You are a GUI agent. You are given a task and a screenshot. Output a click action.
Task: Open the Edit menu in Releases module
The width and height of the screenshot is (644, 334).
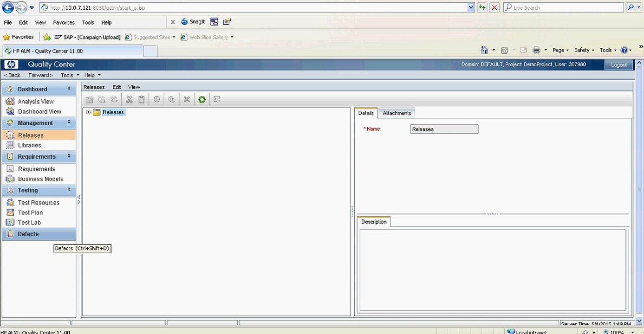pos(117,87)
